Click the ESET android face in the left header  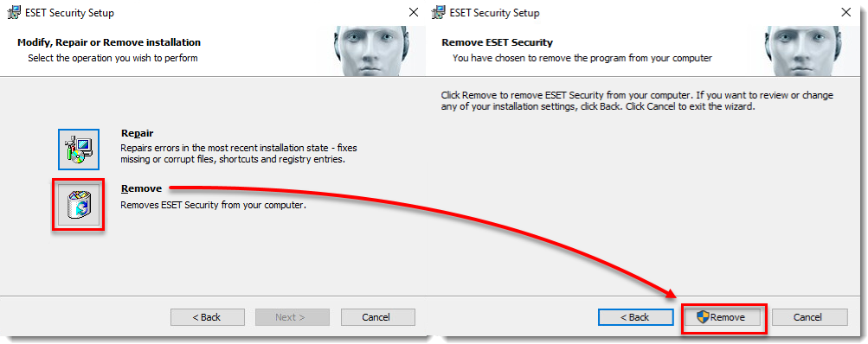tap(371, 52)
